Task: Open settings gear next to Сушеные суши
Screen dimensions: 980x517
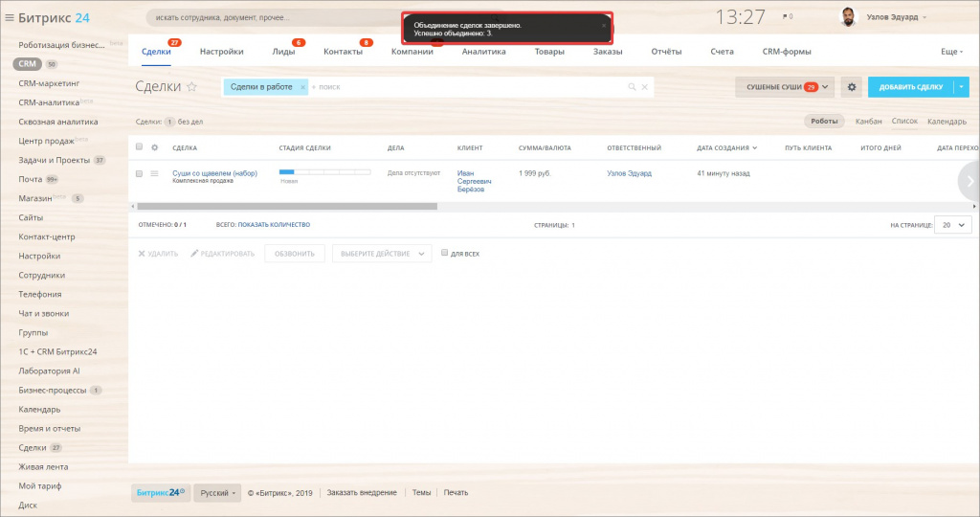Action: [851, 87]
